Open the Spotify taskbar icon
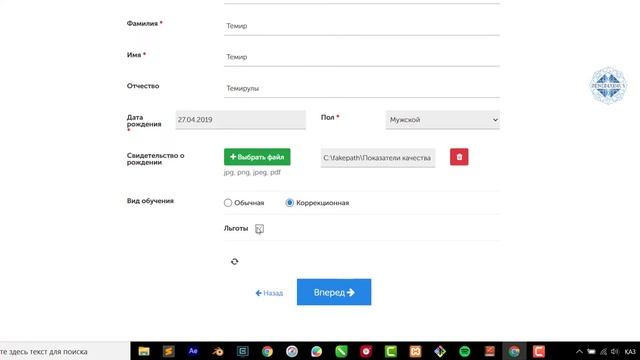This screenshot has height=360, width=640. point(464,351)
